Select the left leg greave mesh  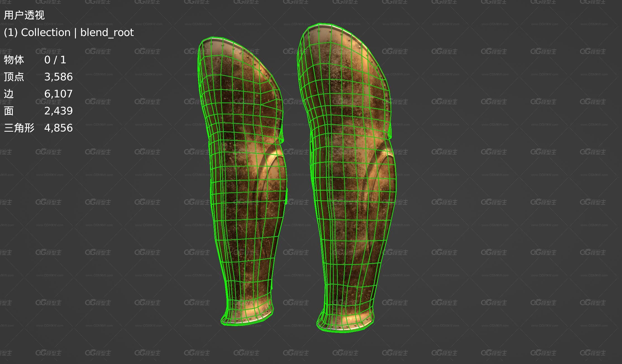tap(242, 181)
